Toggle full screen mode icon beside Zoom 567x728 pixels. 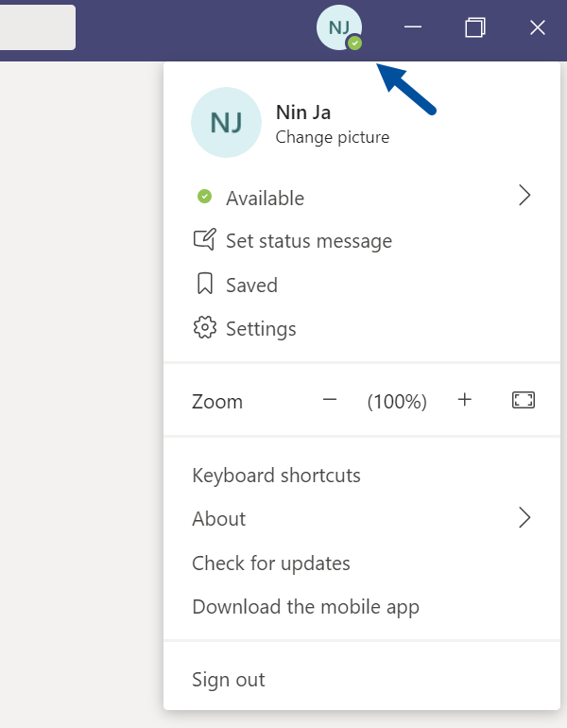coord(524,400)
